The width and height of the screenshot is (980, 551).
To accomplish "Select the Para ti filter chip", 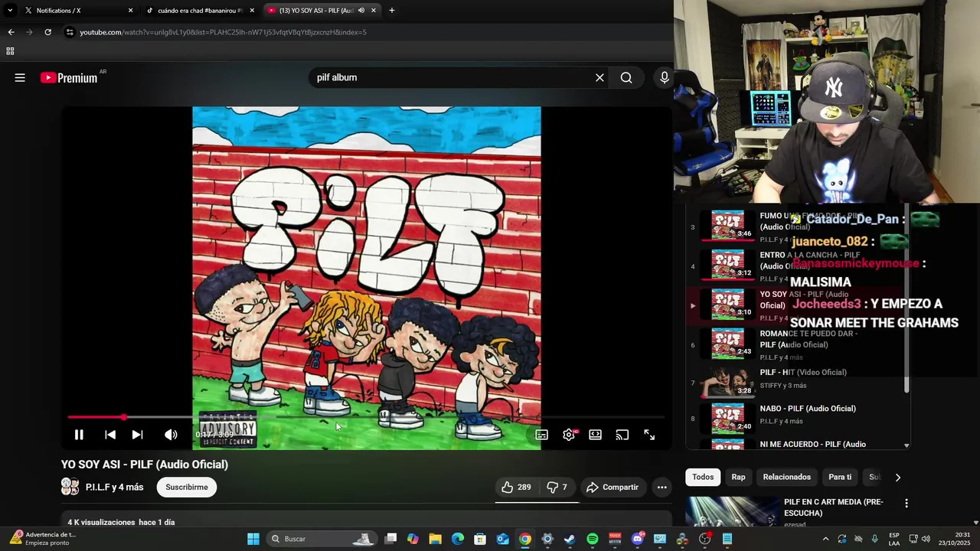I will click(840, 477).
